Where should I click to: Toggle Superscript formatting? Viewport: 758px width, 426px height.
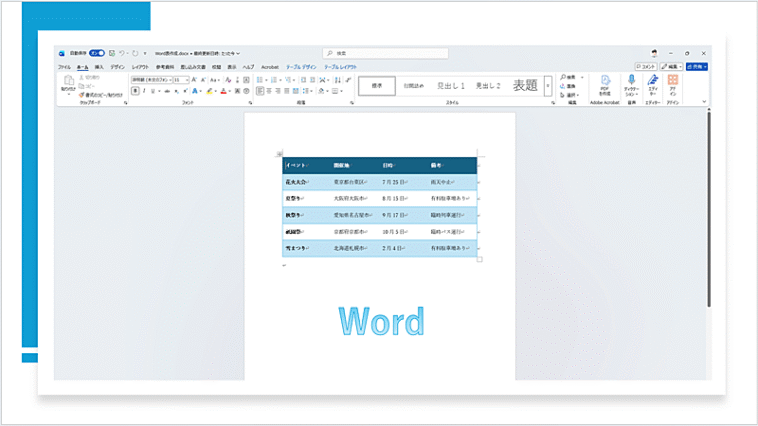click(x=185, y=91)
